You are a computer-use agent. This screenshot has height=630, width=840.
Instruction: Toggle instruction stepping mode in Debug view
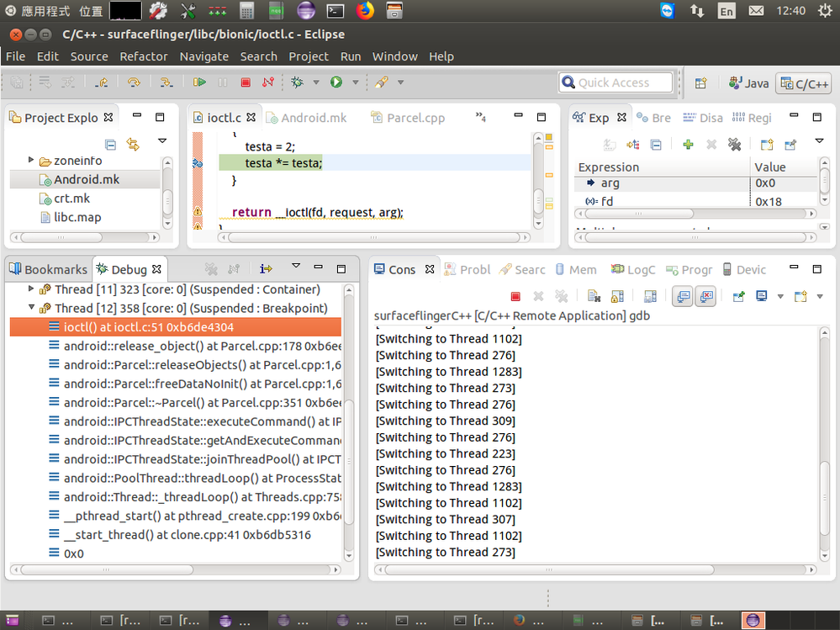click(266, 268)
